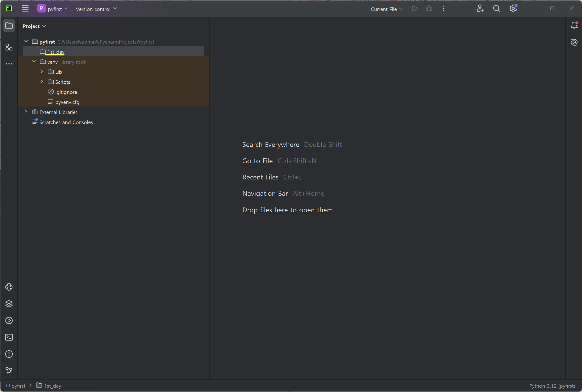Open the main hamburger menu
Screen dimensions: 582x392
coord(25,9)
